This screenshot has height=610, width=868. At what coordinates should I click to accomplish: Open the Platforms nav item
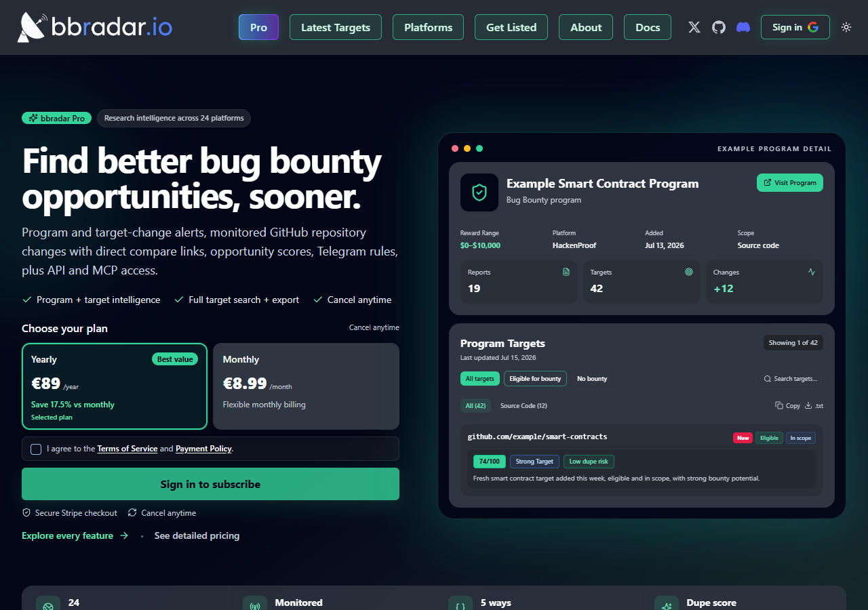click(x=428, y=27)
